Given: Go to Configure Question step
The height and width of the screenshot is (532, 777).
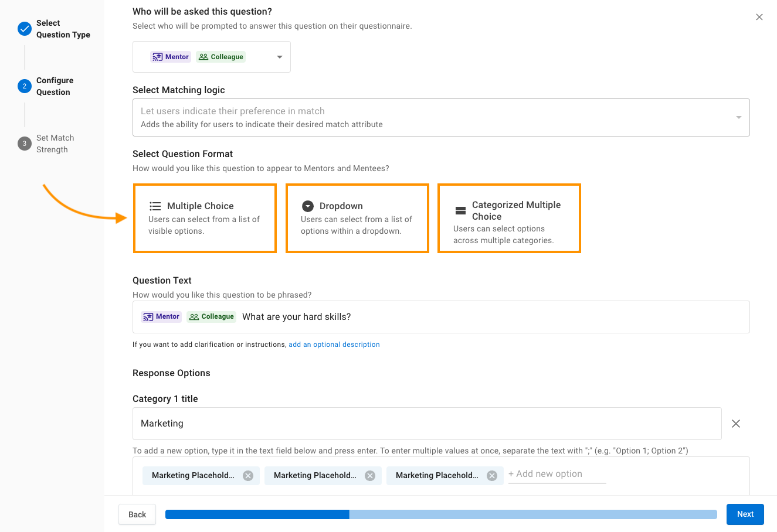Looking at the screenshot, I should pyautogui.click(x=54, y=86).
